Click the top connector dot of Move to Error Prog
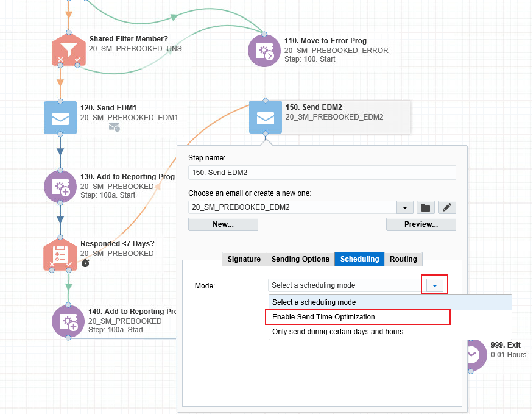Screen dimensions: 532x414 click(x=264, y=34)
